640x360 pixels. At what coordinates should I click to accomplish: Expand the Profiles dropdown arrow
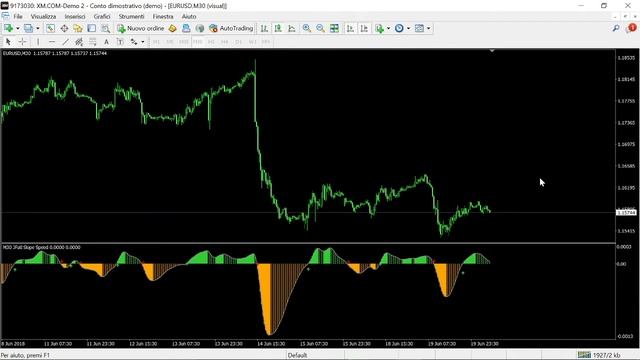pos(38,28)
